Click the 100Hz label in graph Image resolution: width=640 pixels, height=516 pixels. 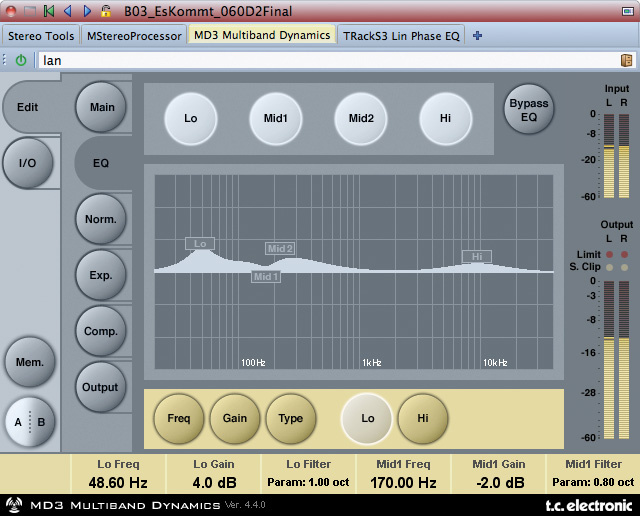click(x=253, y=363)
